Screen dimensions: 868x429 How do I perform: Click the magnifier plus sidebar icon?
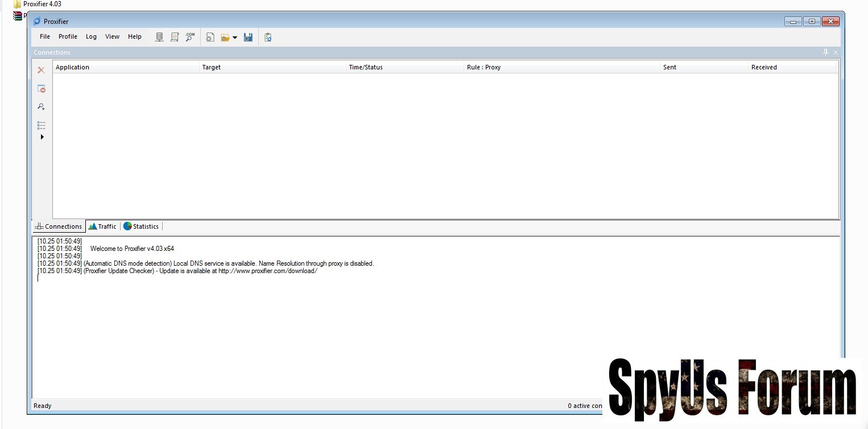[x=41, y=106]
